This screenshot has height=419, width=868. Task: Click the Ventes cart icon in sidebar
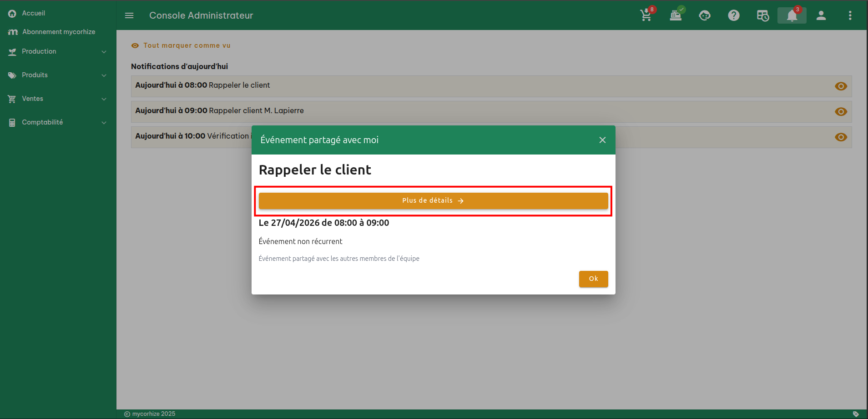coord(12,99)
